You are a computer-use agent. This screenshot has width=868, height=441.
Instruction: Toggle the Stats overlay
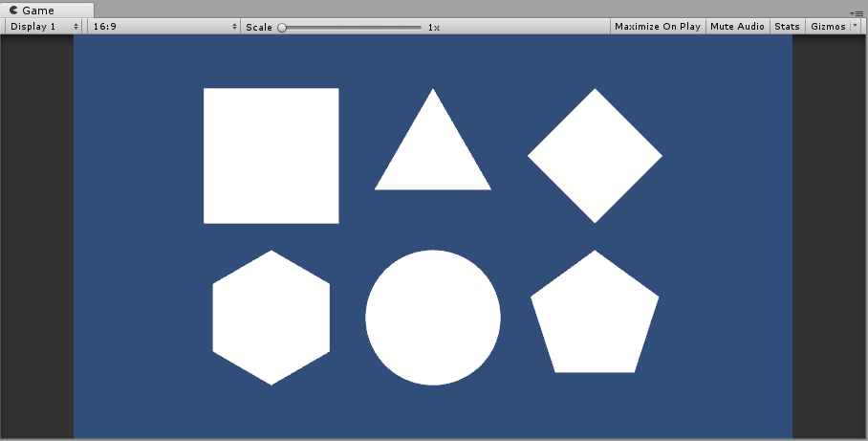coord(787,26)
